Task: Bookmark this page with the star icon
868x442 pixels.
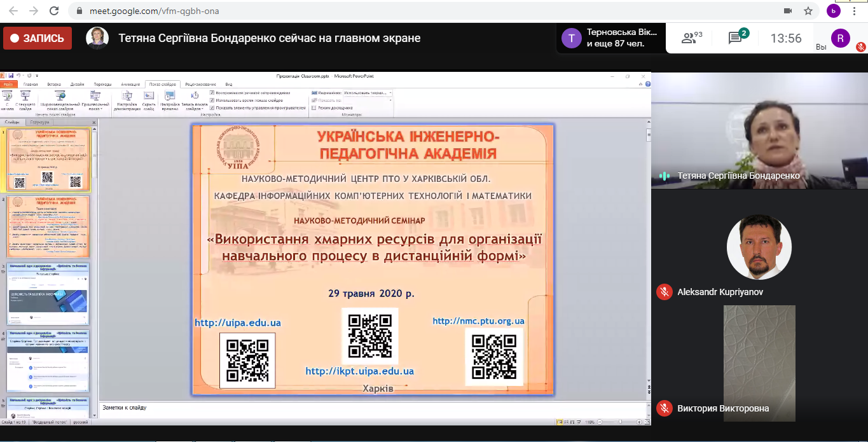Action: click(x=808, y=11)
